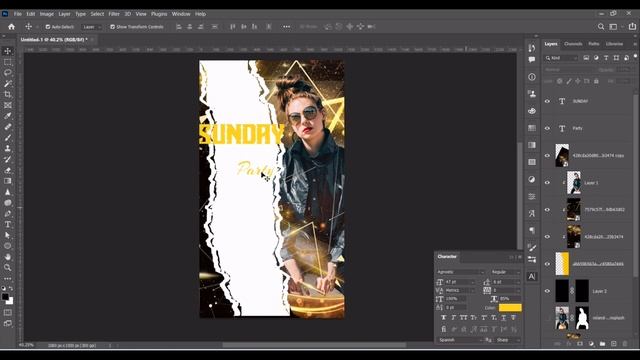Hide the SUNDAY text layer
Screen dimensions: 640x360
pos(547,101)
